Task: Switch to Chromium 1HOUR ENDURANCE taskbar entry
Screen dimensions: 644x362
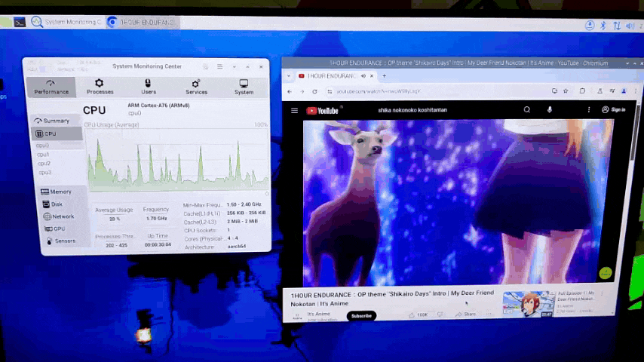Action: coord(142,22)
